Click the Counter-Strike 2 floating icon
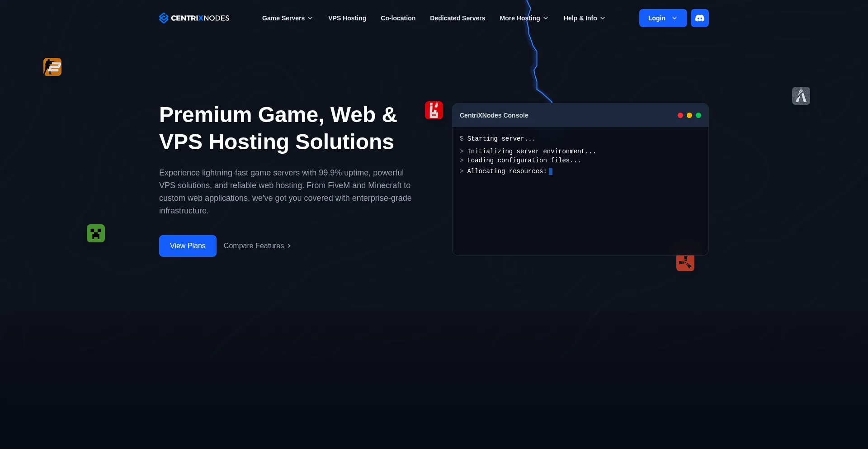 point(52,67)
